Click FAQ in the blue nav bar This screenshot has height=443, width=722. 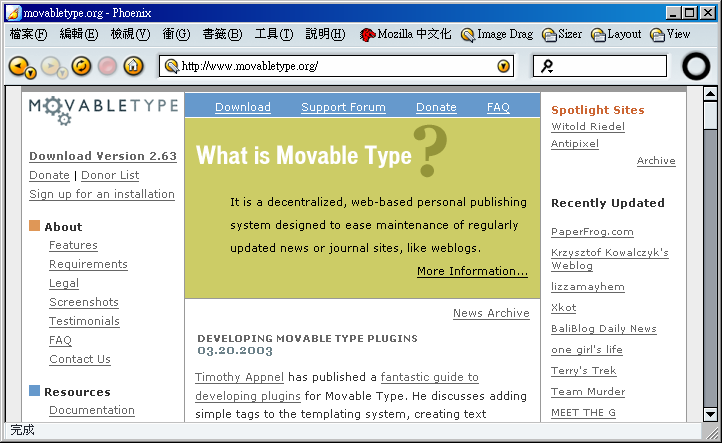click(498, 107)
